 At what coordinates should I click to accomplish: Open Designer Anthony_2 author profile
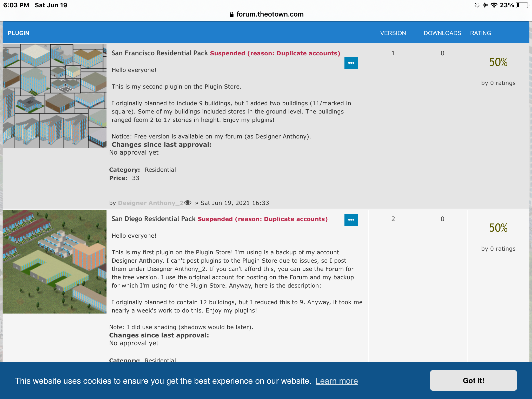coord(151,203)
